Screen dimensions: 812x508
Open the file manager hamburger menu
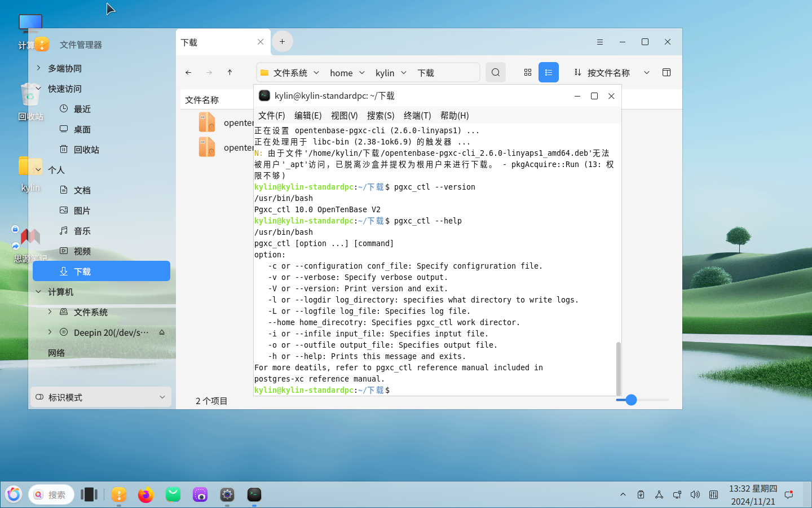click(x=600, y=42)
